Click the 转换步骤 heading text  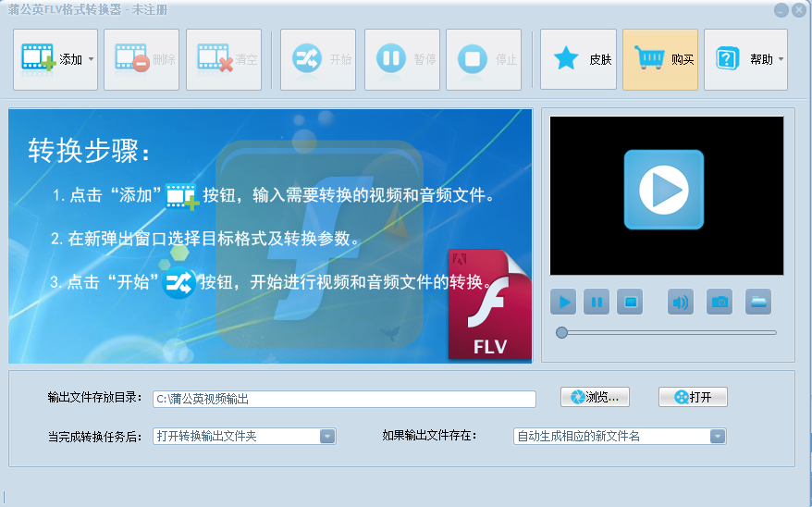[x=89, y=151]
